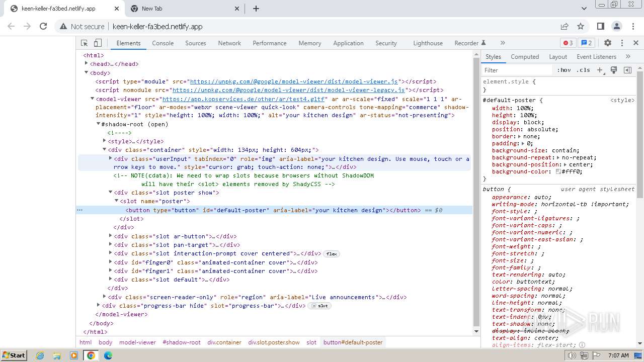
Task: Open test4.gltf src link
Action: pos(244,99)
